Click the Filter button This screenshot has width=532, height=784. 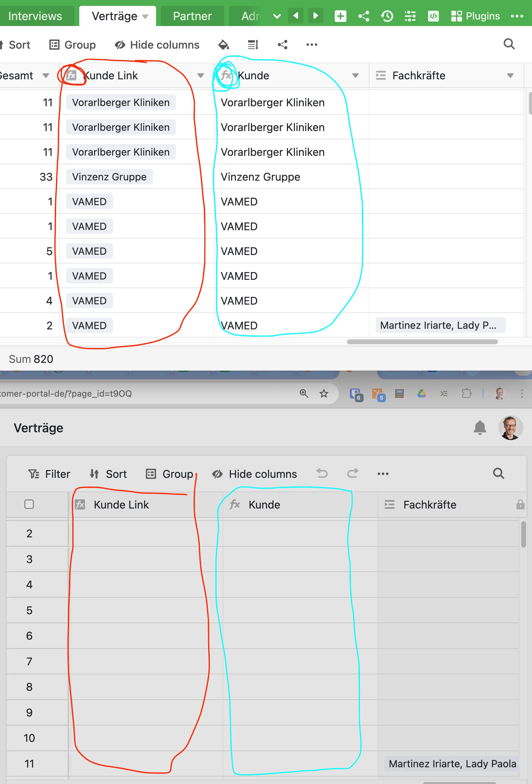point(49,474)
